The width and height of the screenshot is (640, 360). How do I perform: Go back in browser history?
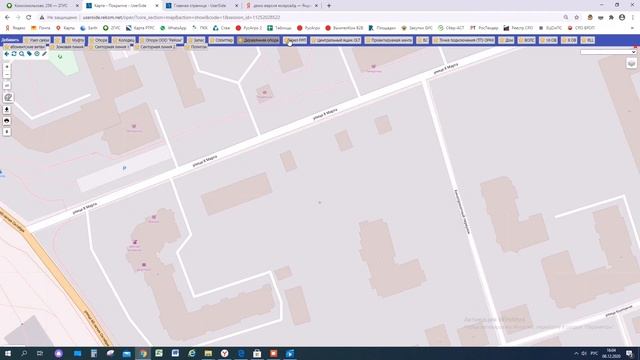pos(7,18)
